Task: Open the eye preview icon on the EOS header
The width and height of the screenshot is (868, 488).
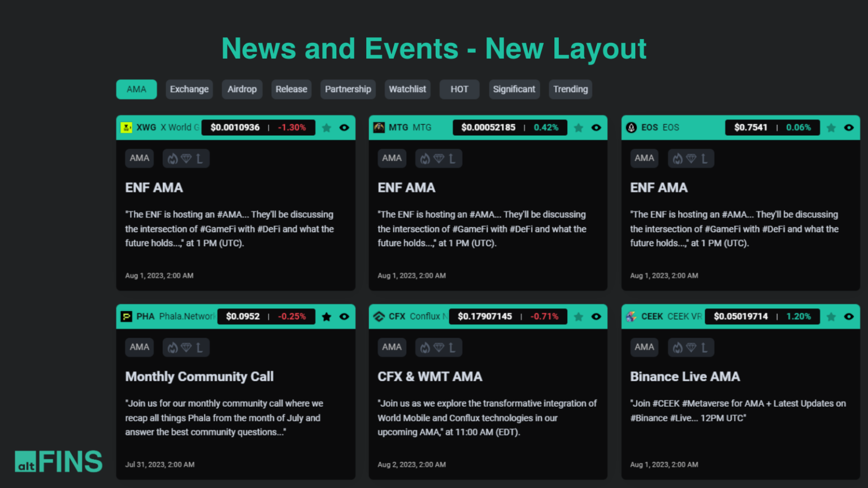Action: point(849,127)
